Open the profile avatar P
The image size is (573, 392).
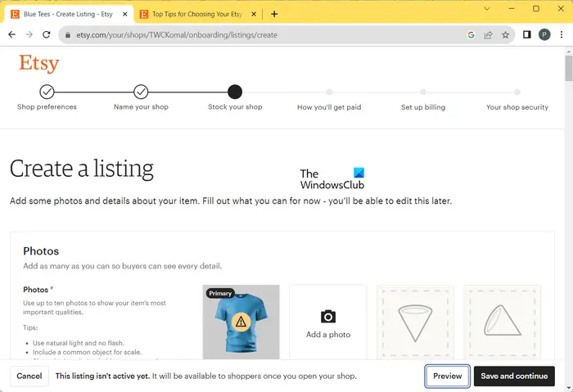pyautogui.click(x=544, y=34)
